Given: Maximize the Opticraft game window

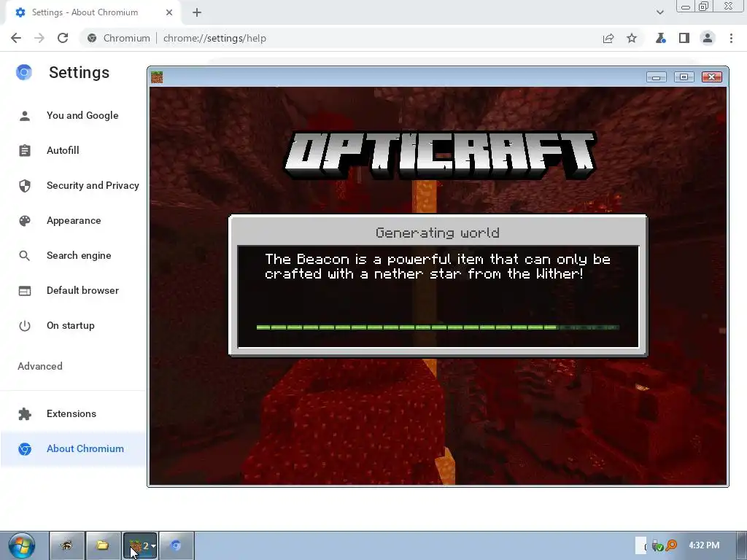Looking at the screenshot, I should (x=684, y=77).
